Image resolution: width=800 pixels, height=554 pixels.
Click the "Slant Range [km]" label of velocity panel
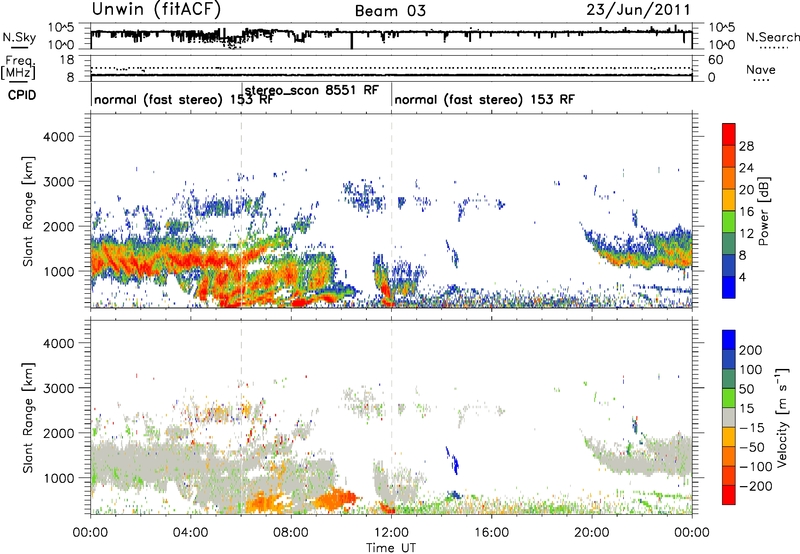click(x=28, y=418)
